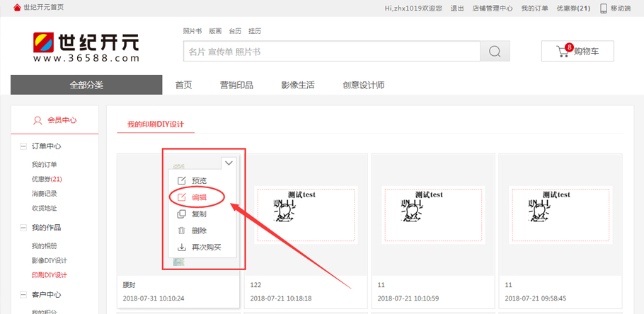Image resolution: width=644 pixels, height=314 pixels.
Task: Click the mobile phone icon
Action: pyautogui.click(x=603, y=8)
